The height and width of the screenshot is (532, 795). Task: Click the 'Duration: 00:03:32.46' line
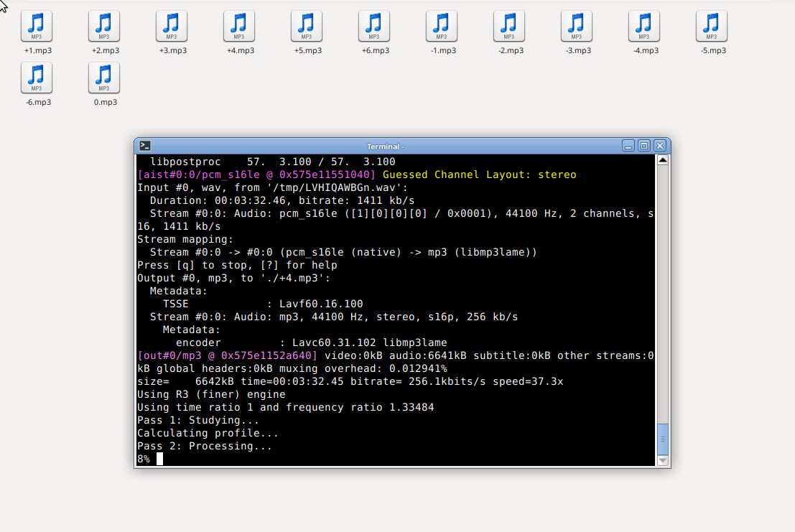[282, 200]
